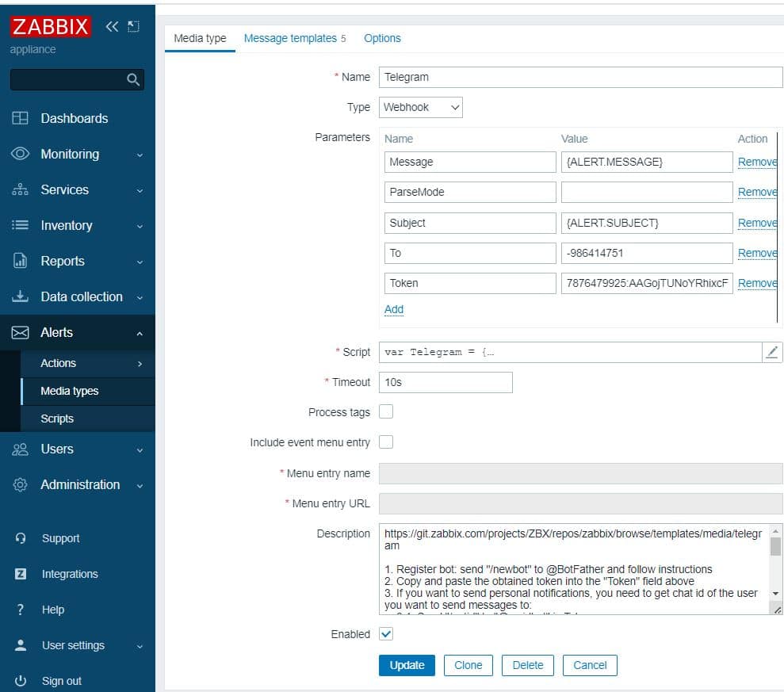The height and width of the screenshot is (692, 784).
Task: Click the Inventory list icon
Action: [x=20, y=225]
